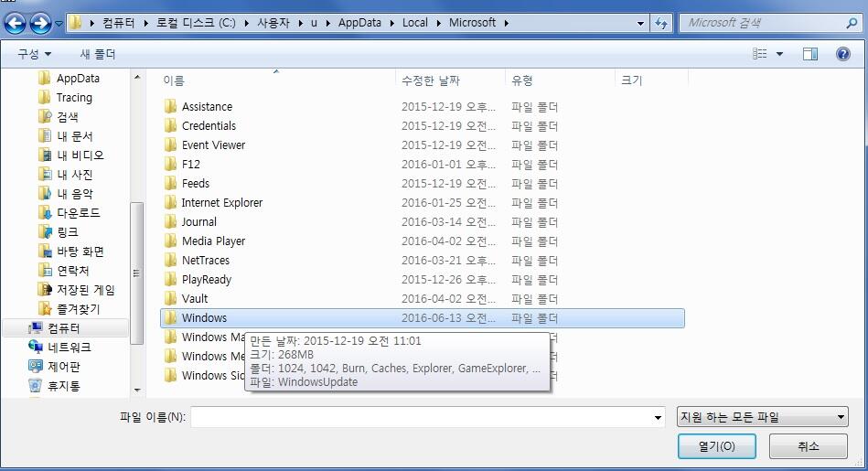
Task: Click Local in the address path
Action: pos(414,23)
